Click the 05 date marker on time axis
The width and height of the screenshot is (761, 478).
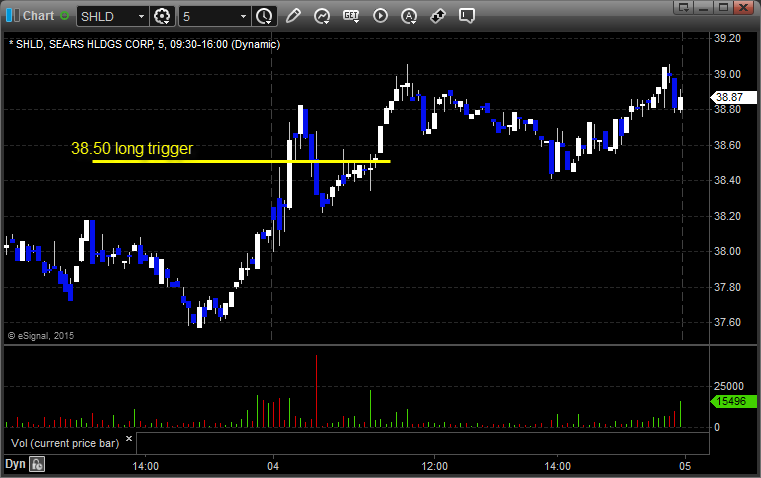684,466
